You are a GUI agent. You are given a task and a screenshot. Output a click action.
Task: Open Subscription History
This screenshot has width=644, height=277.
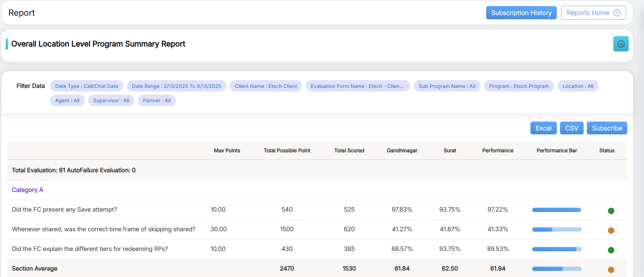coord(521,13)
